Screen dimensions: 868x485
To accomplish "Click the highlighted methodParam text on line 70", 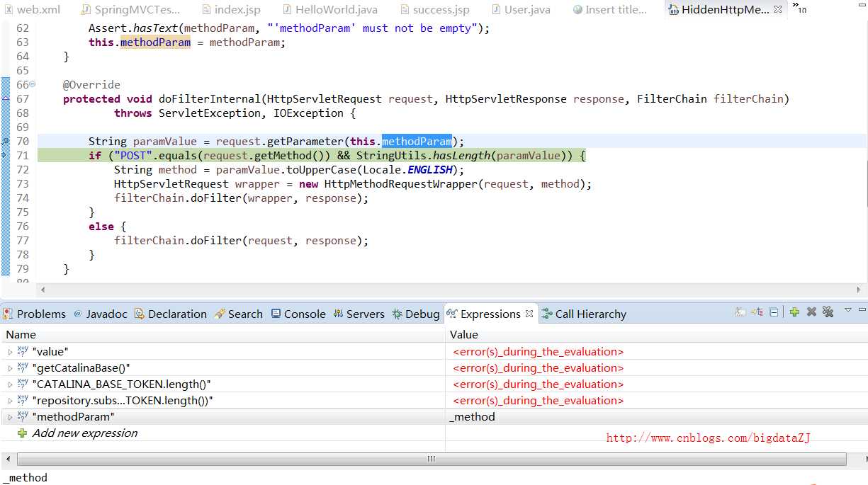I will pos(417,142).
